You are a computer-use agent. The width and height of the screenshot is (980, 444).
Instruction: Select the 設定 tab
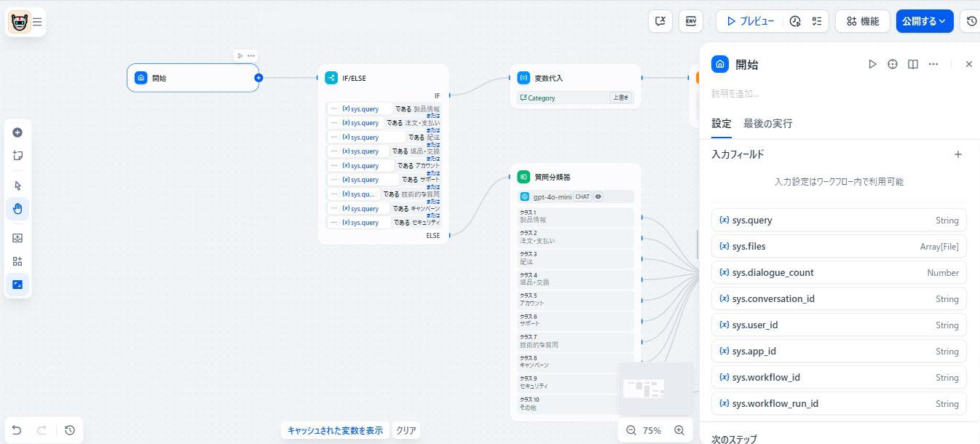[721, 124]
